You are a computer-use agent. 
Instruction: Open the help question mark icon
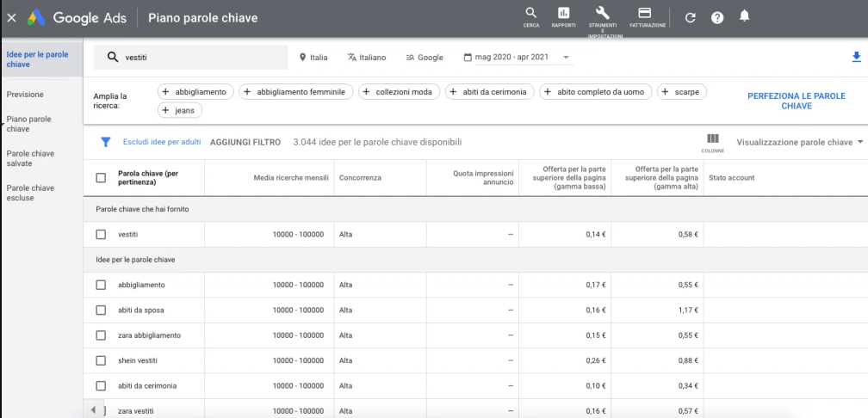[717, 17]
